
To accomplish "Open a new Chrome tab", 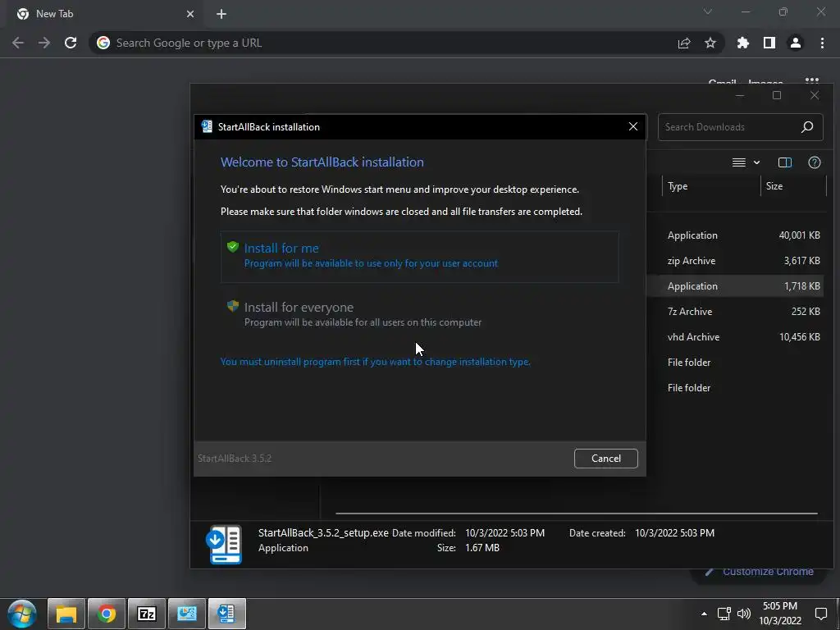I will click(x=221, y=14).
